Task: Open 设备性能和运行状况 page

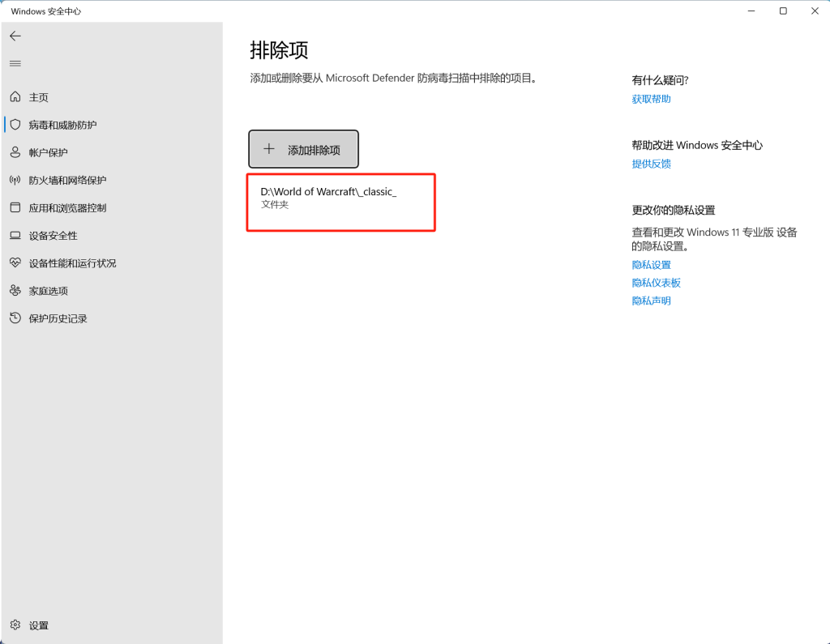Action: 112,263
